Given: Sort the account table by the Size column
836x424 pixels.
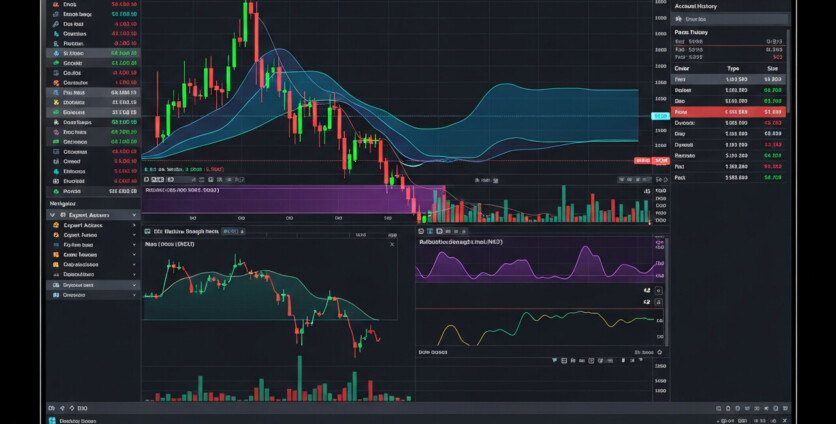Looking at the screenshot, I should pos(772,69).
